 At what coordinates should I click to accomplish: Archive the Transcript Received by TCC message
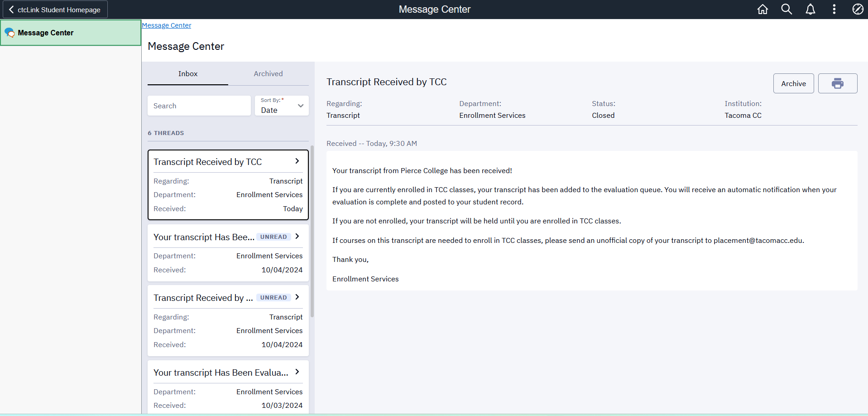pyautogui.click(x=793, y=83)
